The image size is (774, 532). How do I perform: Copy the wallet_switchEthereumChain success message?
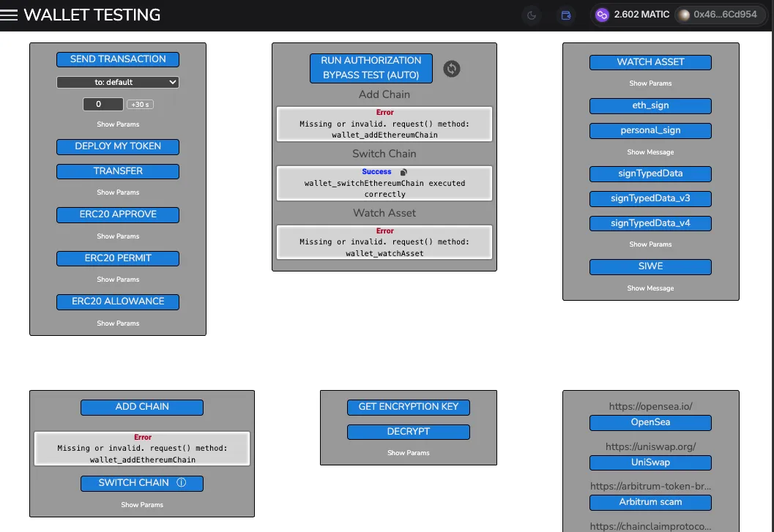[403, 171]
